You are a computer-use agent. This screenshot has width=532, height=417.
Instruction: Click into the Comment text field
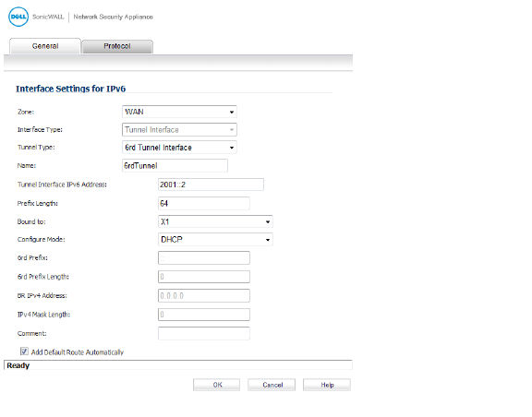(x=204, y=333)
